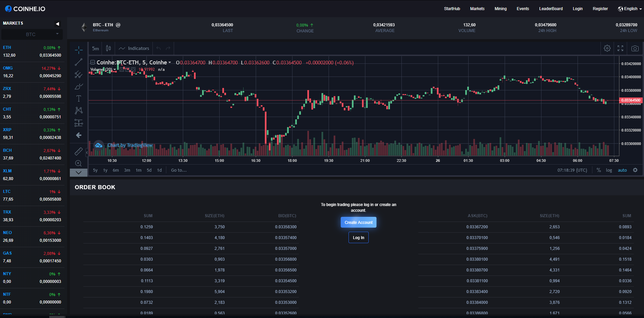This screenshot has height=318, width=644.
Task: Collapse the drawing toolbar side handle
Action: point(87,152)
